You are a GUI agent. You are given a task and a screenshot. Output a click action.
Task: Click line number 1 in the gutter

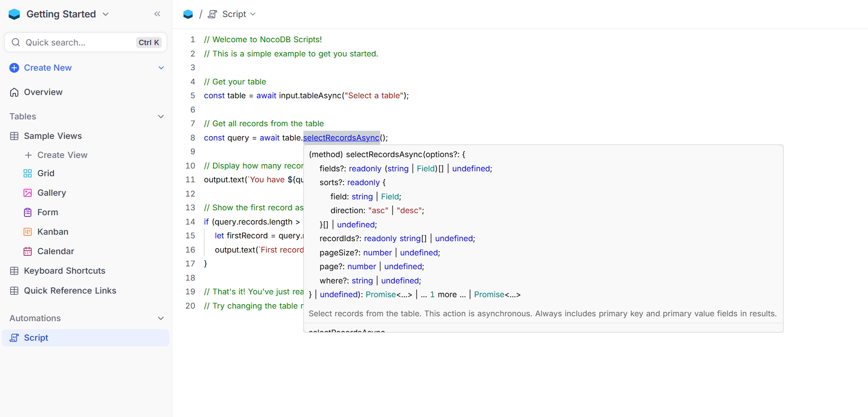pyautogui.click(x=193, y=39)
